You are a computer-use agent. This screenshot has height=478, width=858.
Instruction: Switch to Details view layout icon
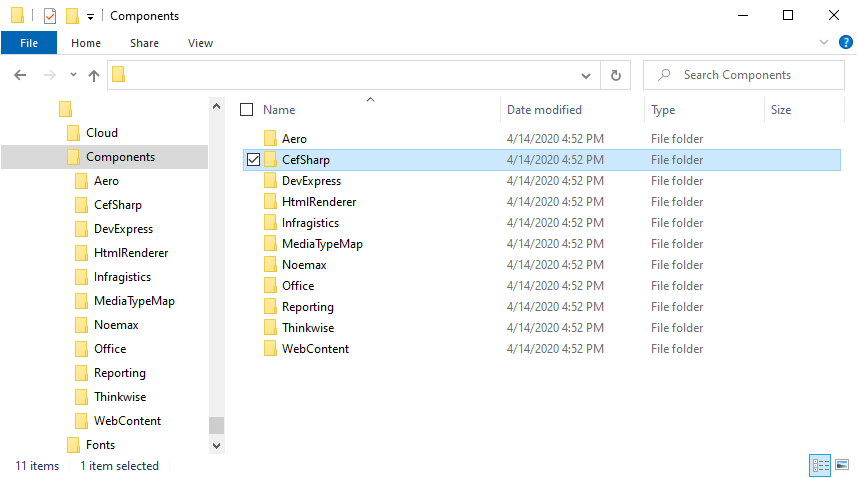[x=820, y=465]
